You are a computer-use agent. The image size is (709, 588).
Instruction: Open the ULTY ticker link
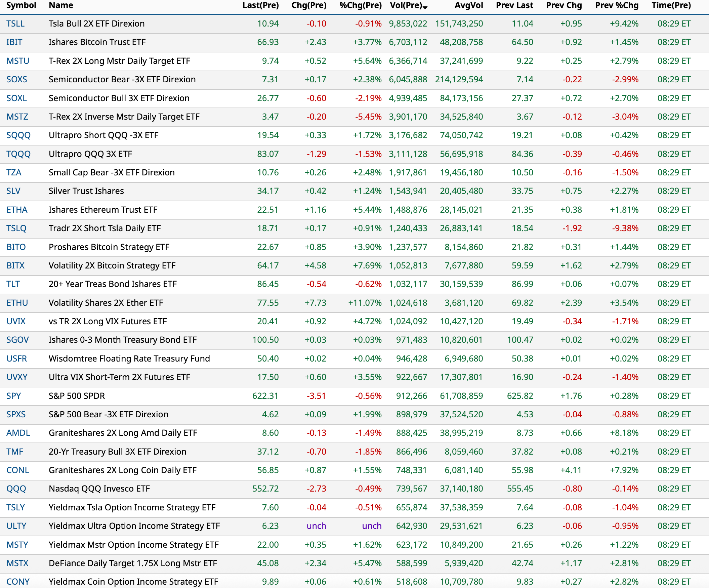click(16, 526)
